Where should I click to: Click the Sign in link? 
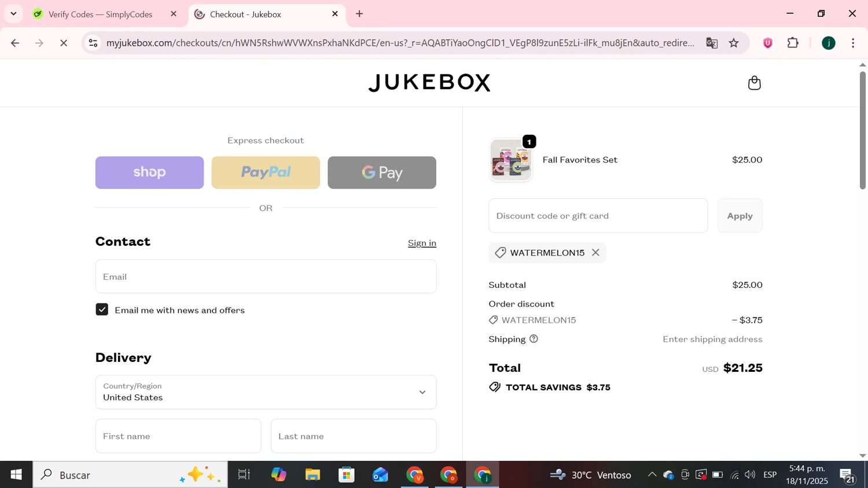(x=422, y=243)
